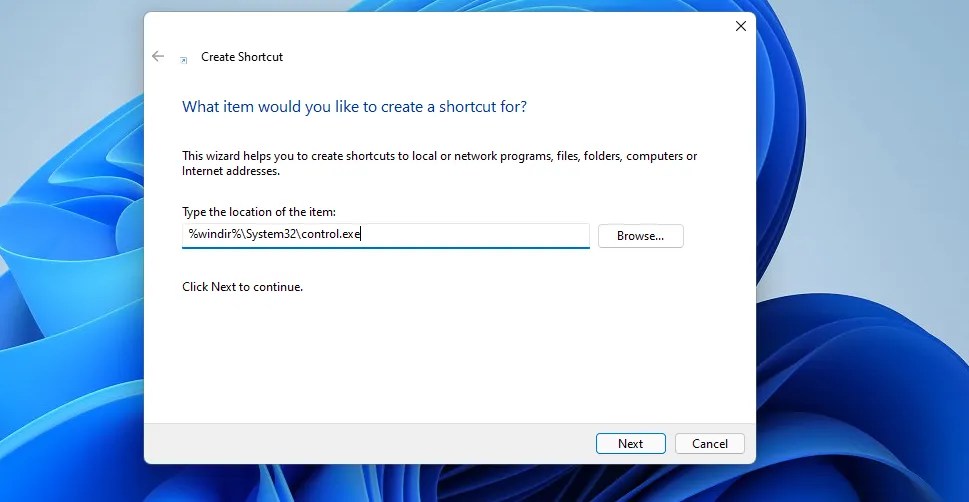
Task: Click the item location text field
Action: coord(386,236)
